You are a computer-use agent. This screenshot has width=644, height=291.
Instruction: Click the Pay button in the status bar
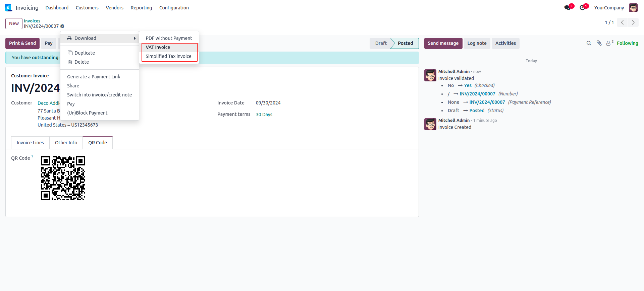[x=49, y=43]
